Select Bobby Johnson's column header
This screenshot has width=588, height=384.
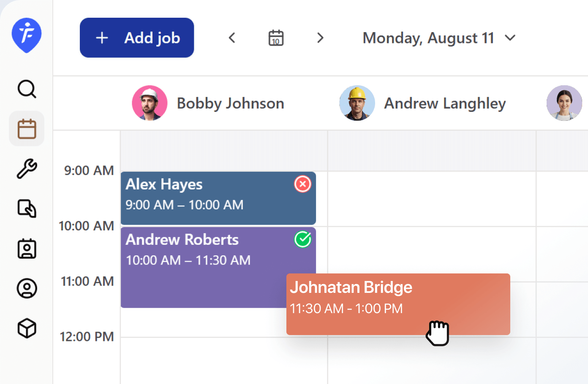coord(230,103)
